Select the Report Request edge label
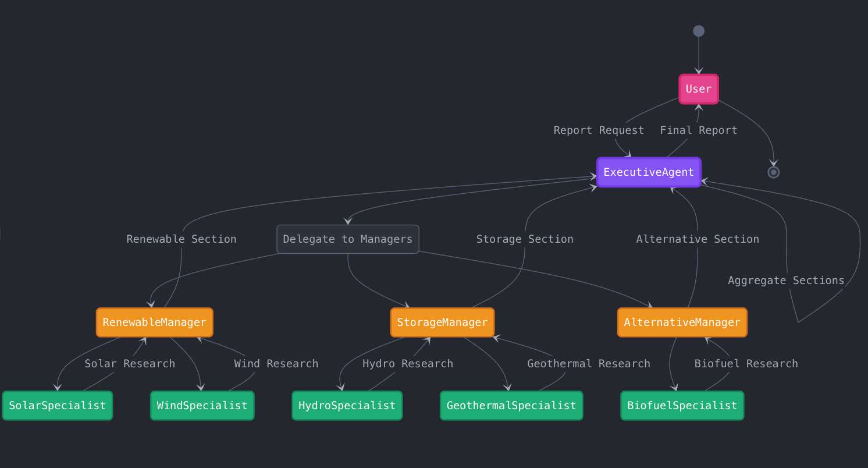Screen dimensions: 868x468 click(x=599, y=130)
